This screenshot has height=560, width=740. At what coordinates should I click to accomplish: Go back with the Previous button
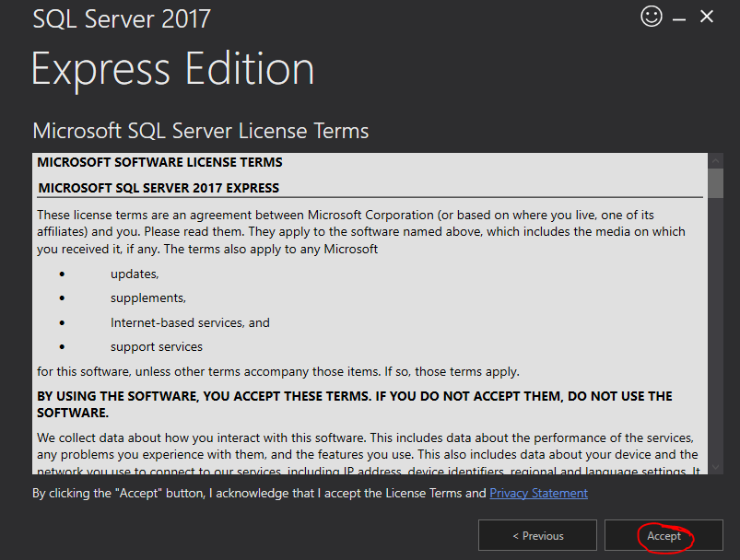click(x=537, y=535)
